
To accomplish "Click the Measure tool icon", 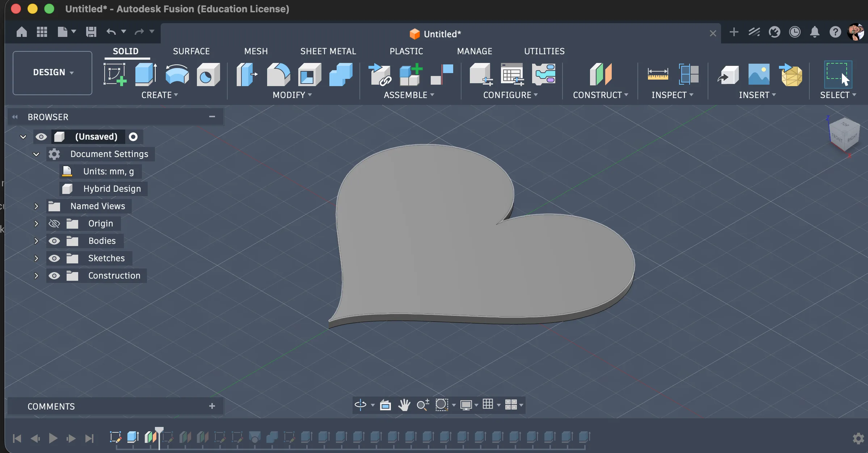I will click(658, 74).
